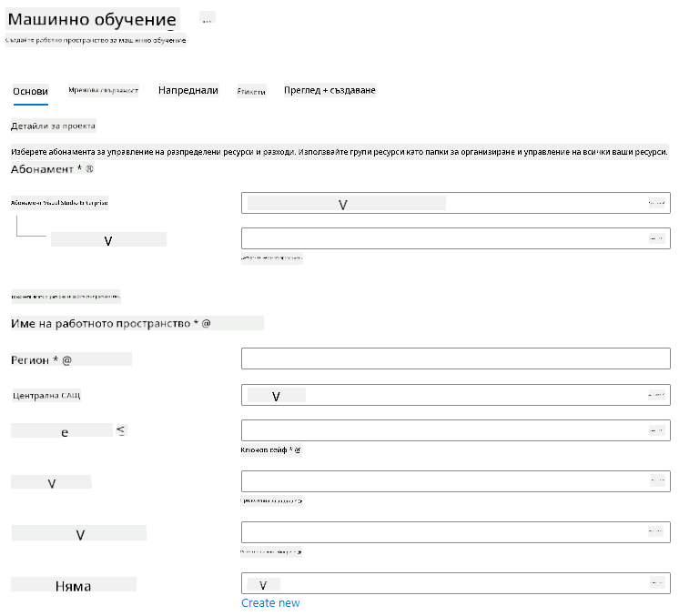679x616 pixels.
Task: Expand the second-to-last dropdown in the form
Action: click(456, 532)
